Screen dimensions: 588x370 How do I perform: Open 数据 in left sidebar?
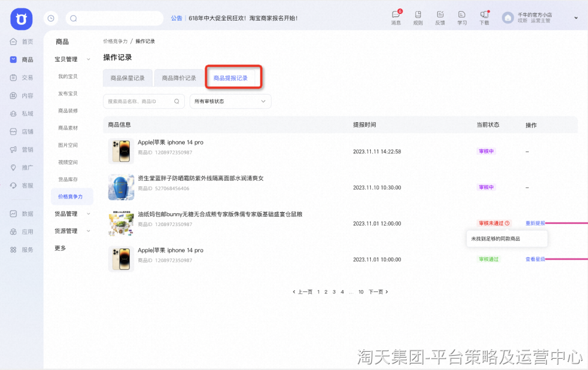click(21, 214)
